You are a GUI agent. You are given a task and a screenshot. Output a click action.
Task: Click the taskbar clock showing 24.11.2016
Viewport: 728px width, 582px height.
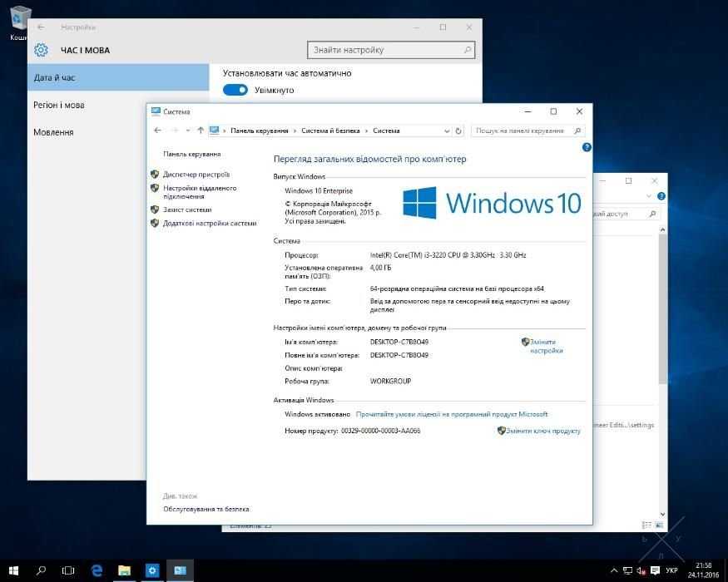tap(703, 570)
